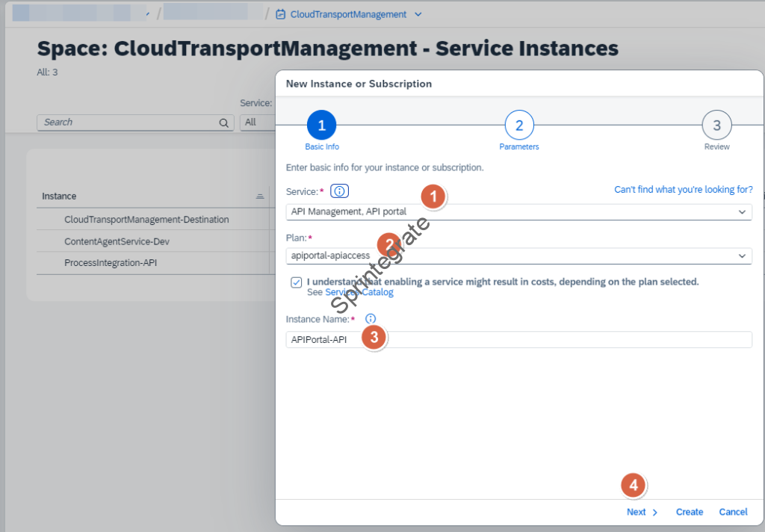Click the info icon next to Instance Name
The image size is (765, 532).
(x=370, y=318)
